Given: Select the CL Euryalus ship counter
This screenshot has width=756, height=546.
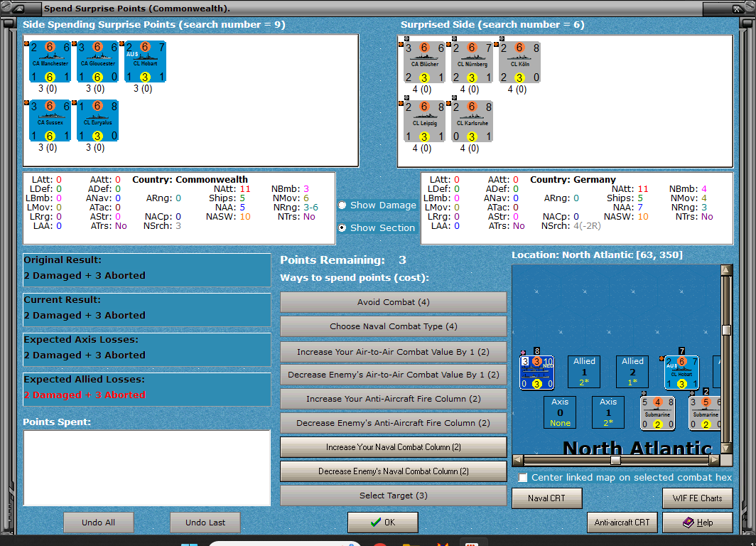Looking at the screenshot, I should pyautogui.click(x=98, y=121).
